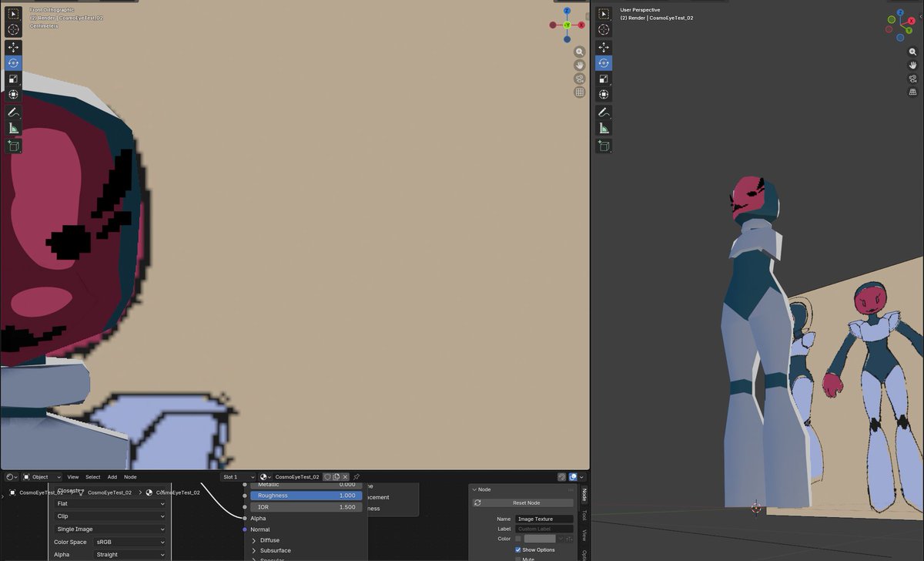
Task: Open the Single Image source dropdown
Action: click(110, 529)
